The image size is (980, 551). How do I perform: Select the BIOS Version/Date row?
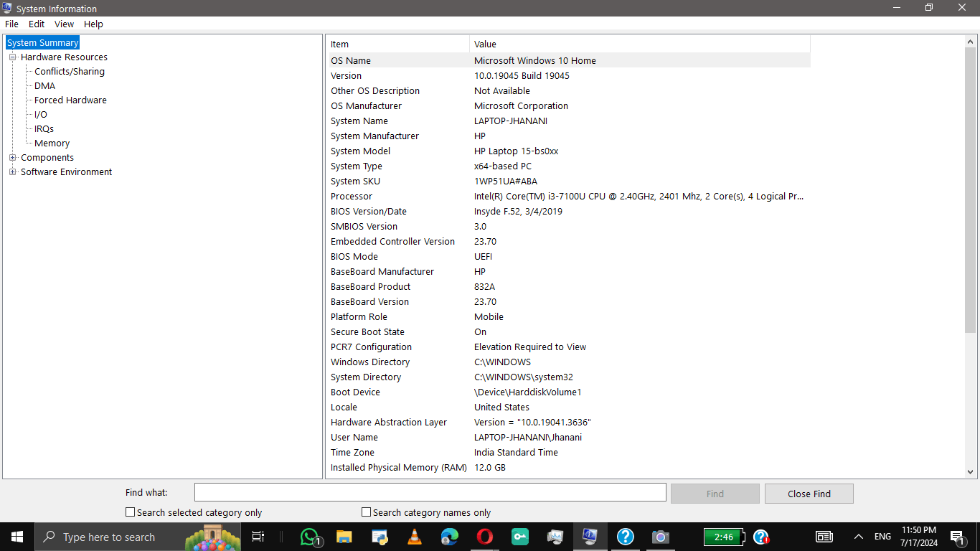point(570,211)
